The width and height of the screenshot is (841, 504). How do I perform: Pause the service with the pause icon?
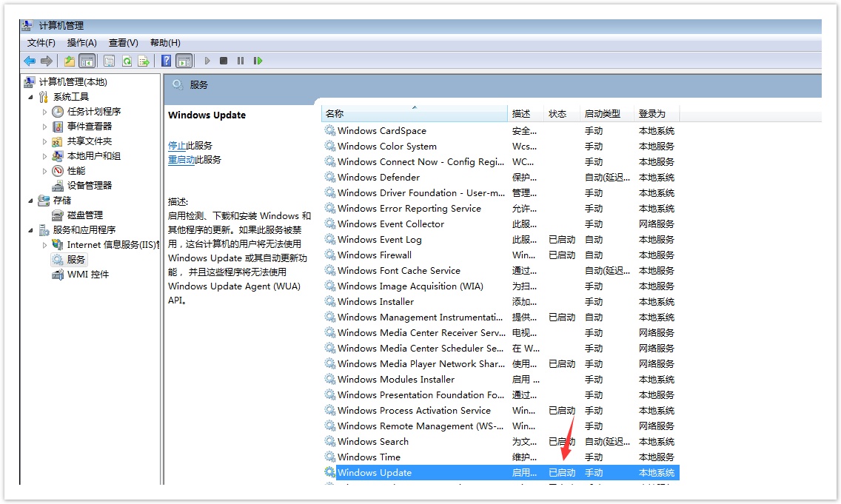coord(241,61)
